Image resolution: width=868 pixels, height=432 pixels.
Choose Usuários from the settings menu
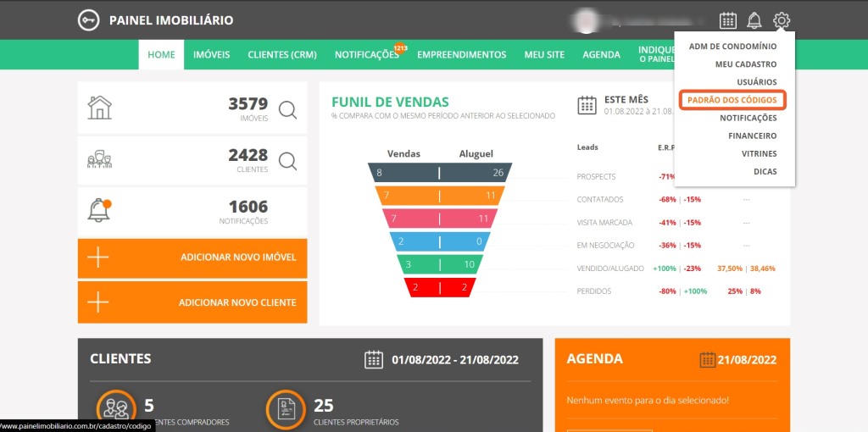tap(756, 82)
